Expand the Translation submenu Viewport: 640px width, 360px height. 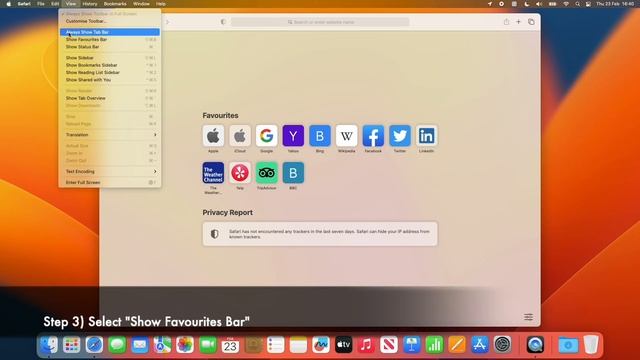[x=110, y=135]
